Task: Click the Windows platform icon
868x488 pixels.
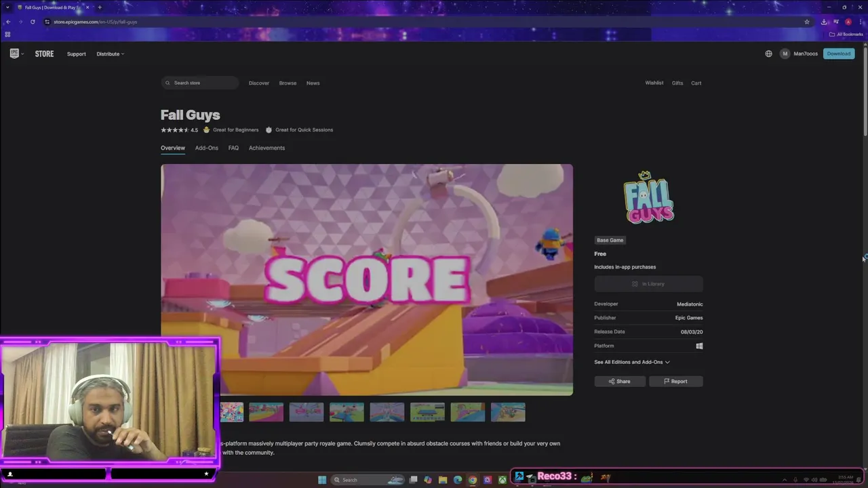Action: click(x=699, y=346)
